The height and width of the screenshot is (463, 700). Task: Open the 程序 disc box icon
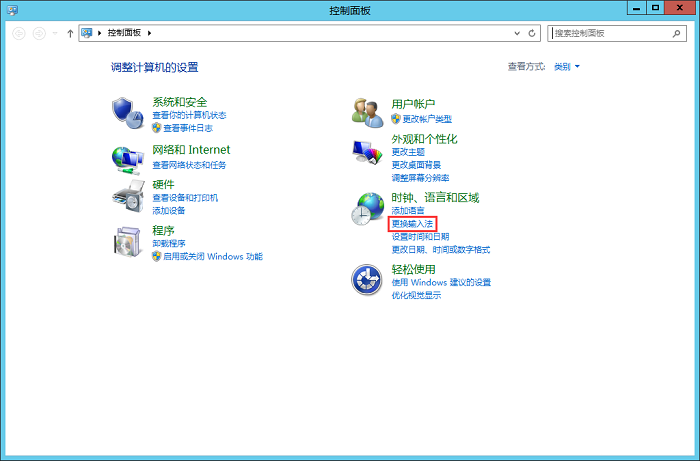[129, 242]
